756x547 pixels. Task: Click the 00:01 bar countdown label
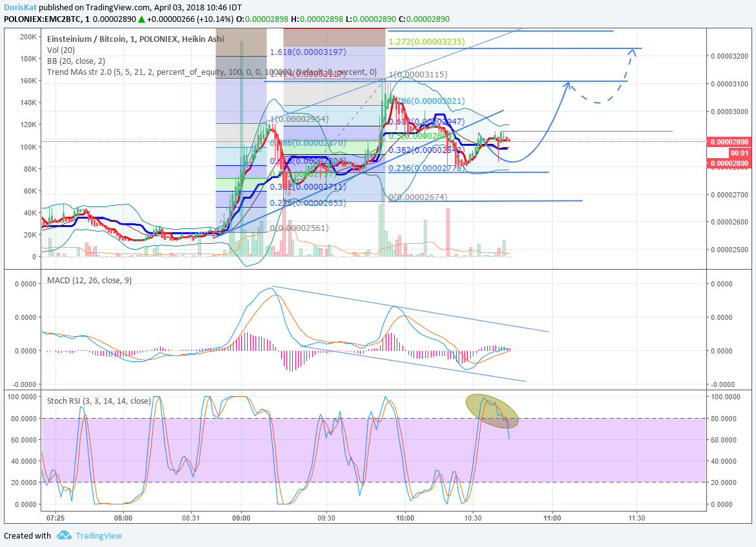739,153
